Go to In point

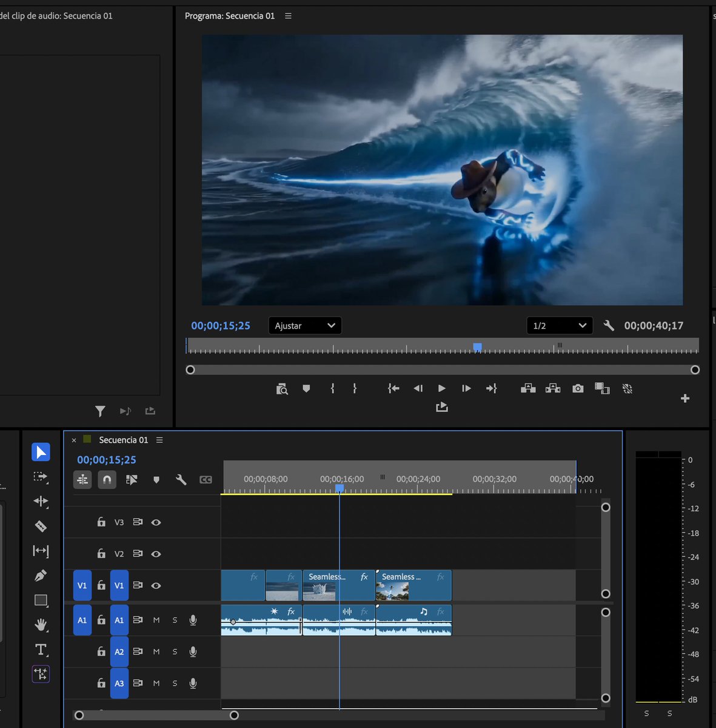click(x=393, y=388)
